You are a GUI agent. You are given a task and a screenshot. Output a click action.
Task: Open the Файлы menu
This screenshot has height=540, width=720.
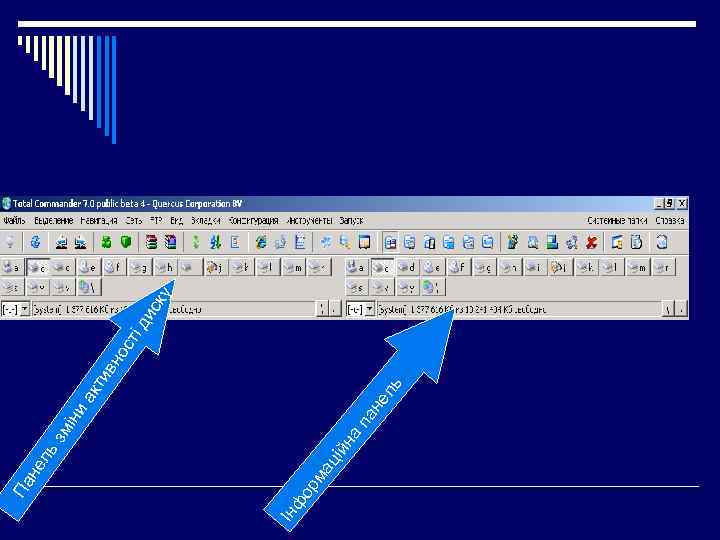tap(14, 220)
